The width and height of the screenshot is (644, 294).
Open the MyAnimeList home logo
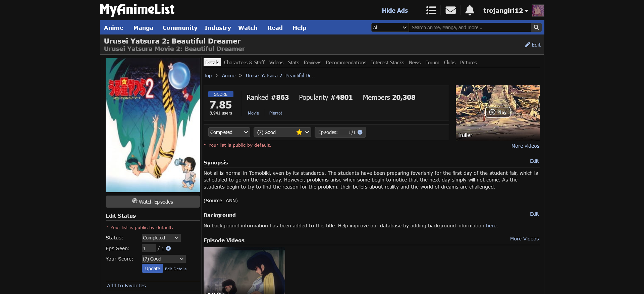[137, 10]
